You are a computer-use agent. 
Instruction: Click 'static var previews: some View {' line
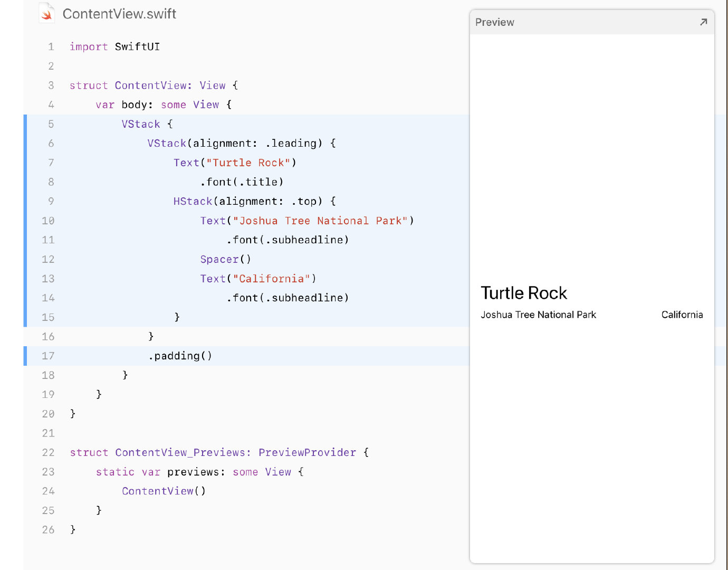[200, 472]
